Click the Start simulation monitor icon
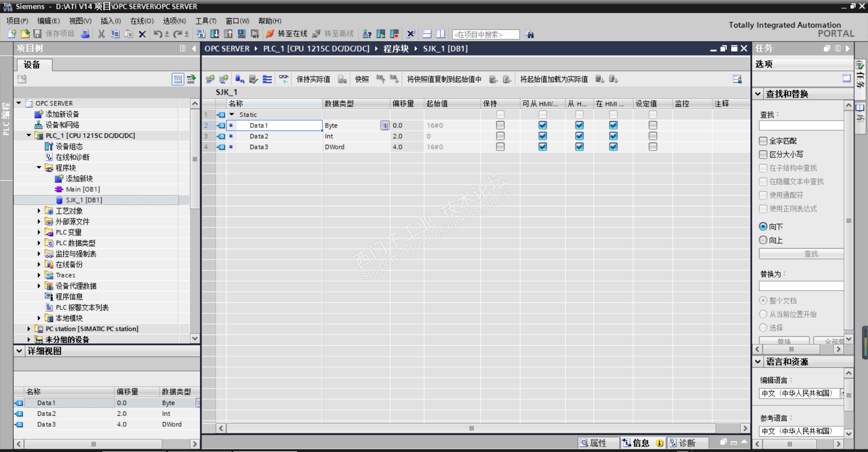868x452 pixels. click(x=242, y=34)
